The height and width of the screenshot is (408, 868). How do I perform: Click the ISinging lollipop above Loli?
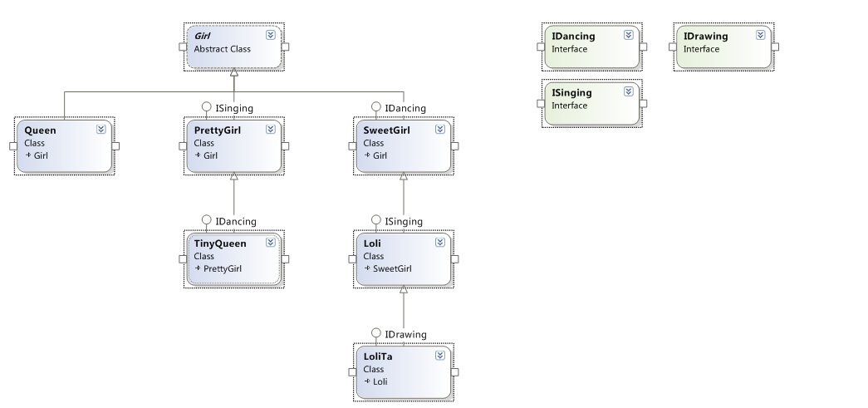[376, 220]
